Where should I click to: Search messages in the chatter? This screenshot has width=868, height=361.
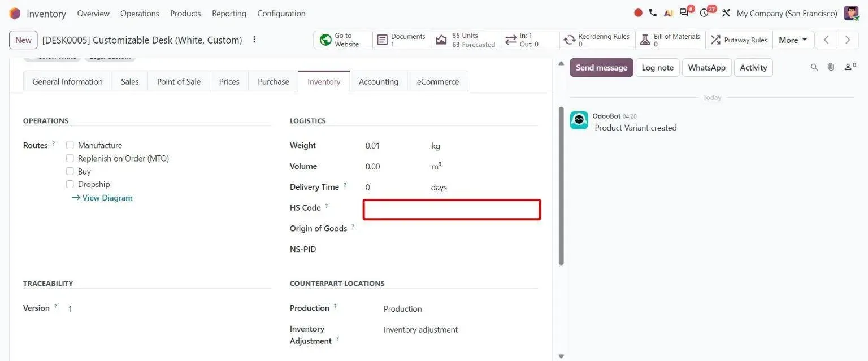point(814,67)
